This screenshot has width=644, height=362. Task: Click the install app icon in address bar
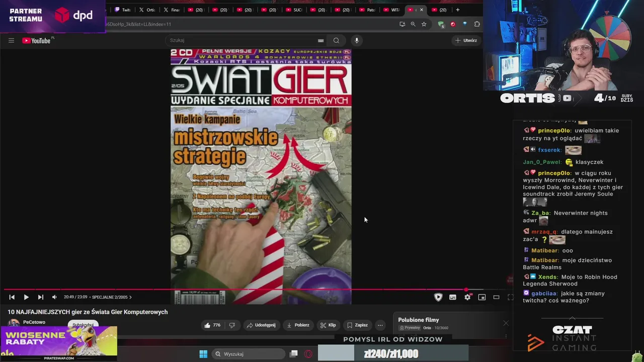[x=402, y=24]
